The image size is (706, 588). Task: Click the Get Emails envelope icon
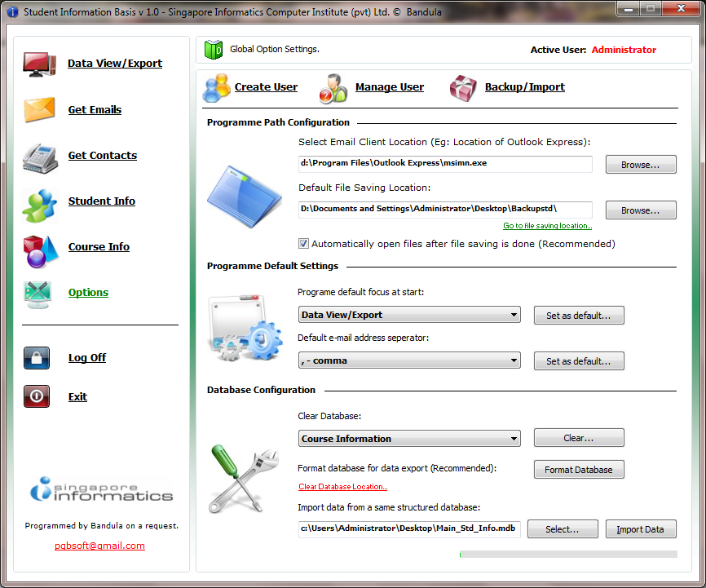coord(39,109)
